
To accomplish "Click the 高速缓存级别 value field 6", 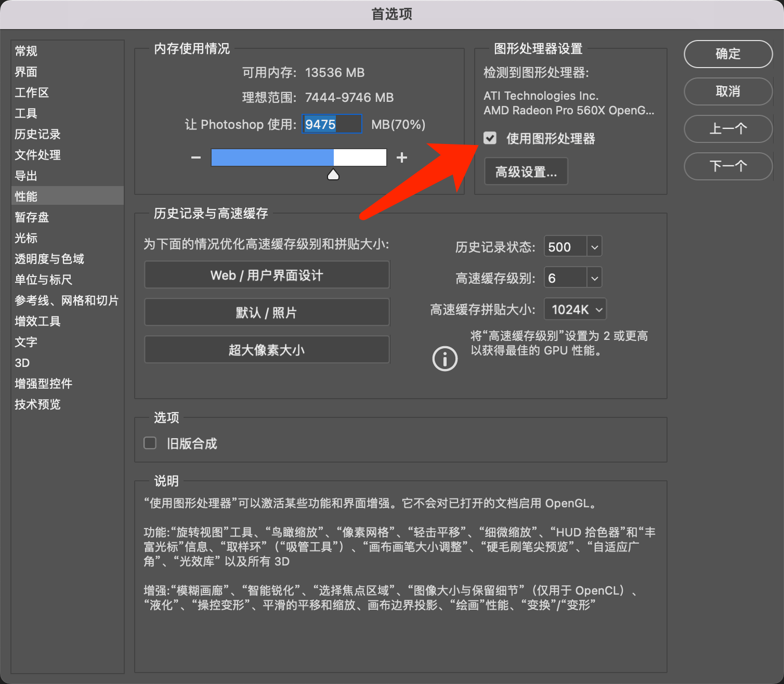I will tap(566, 278).
